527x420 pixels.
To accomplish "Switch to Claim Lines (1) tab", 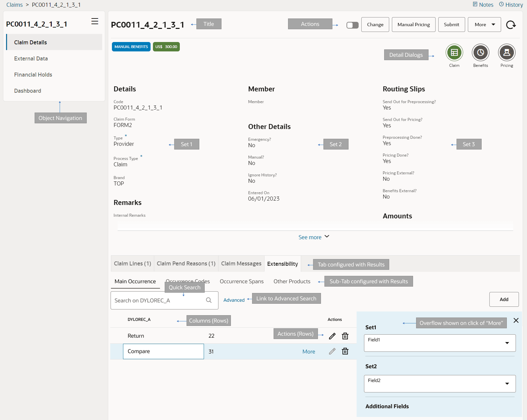I will (x=132, y=264).
